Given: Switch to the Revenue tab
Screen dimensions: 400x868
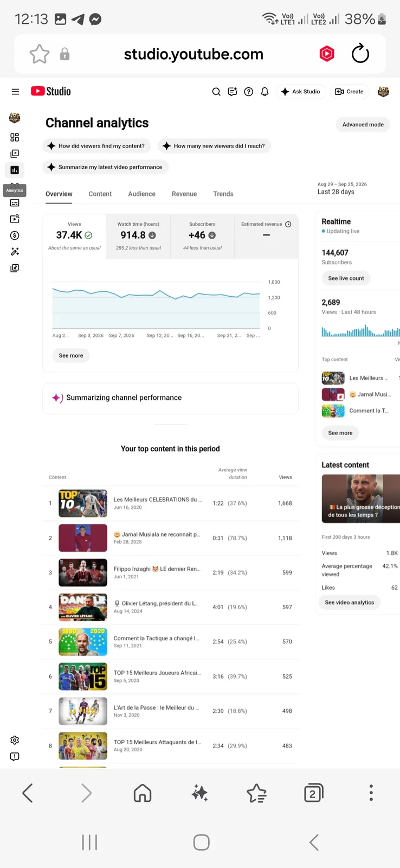Looking at the screenshot, I should (x=184, y=194).
